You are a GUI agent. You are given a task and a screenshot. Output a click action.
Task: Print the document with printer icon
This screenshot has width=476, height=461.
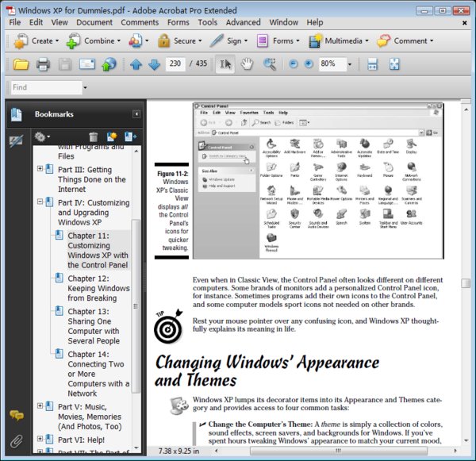tap(43, 64)
